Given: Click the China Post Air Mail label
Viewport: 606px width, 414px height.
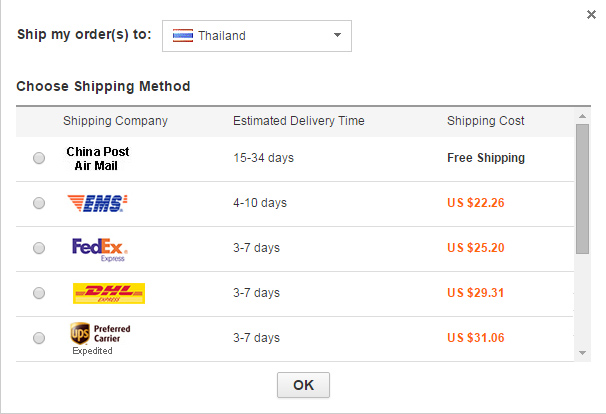Looking at the screenshot, I should 98,158.
